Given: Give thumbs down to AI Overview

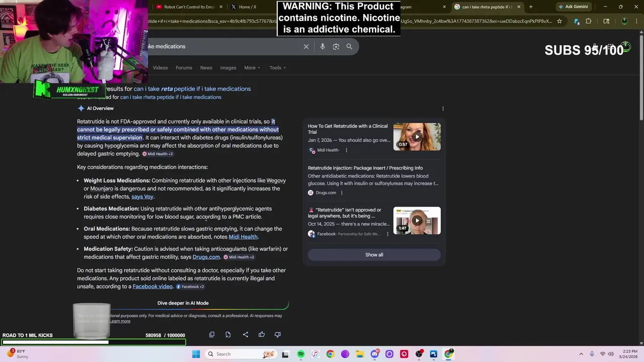Looking at the screenshot, I should [278, 334].
